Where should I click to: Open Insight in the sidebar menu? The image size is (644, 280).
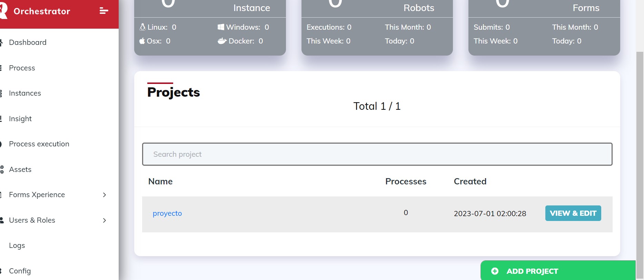pos(20,119)
